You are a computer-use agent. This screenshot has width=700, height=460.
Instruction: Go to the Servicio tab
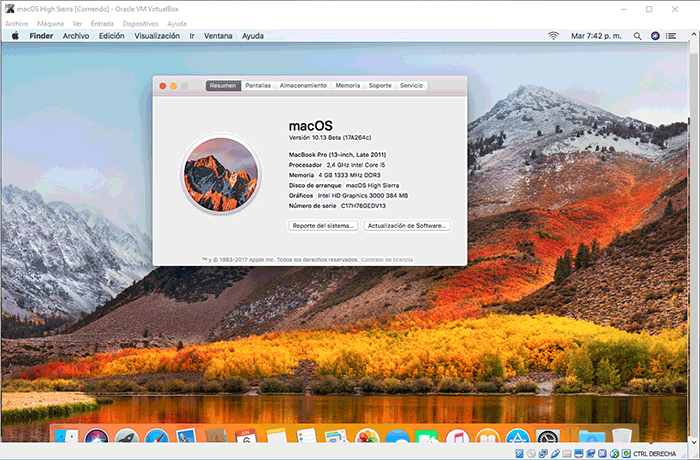(x=412, y=85)
